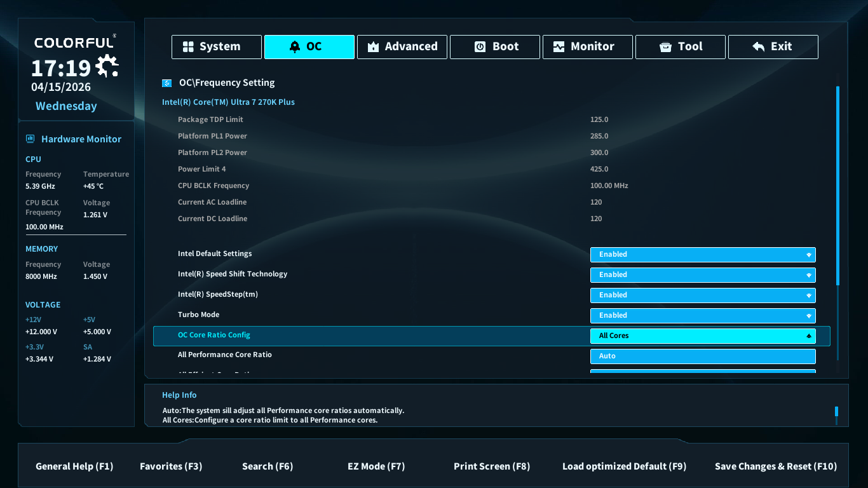Switch to EZ Mode (F7)

pyautogui.click(x=376, y=466)
